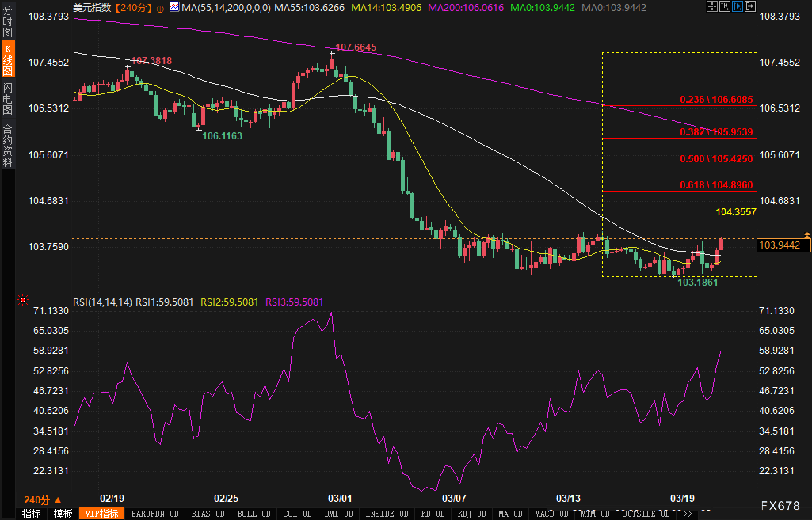Apply the BOLL_UD indicator
The height and width of the screenshot is (520, 812).
(254, 514)
